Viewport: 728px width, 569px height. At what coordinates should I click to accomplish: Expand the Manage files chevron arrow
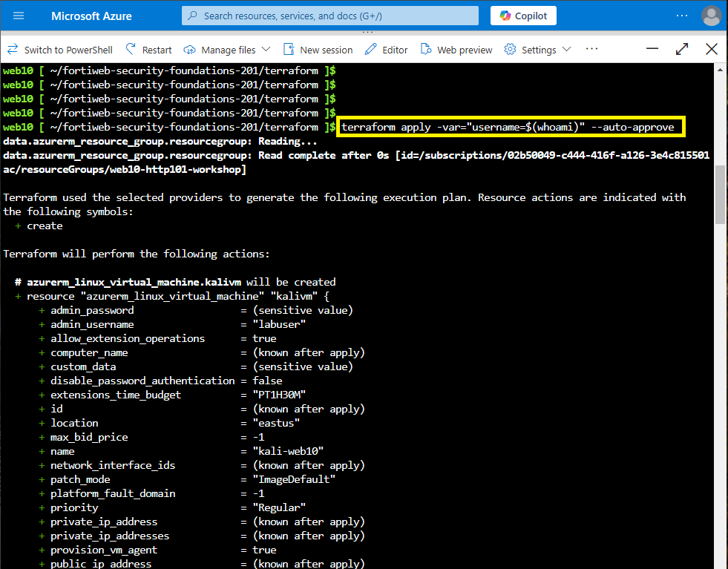coord(266,49)
